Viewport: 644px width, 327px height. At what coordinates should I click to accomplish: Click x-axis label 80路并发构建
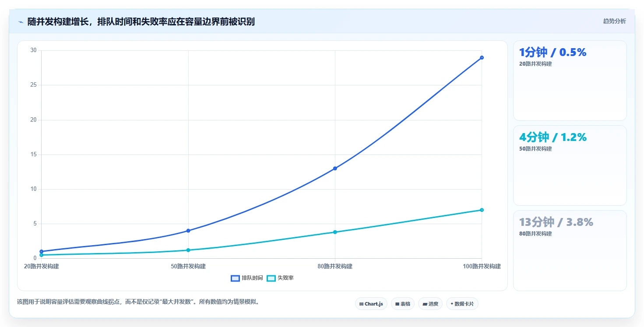pos(335,266)
